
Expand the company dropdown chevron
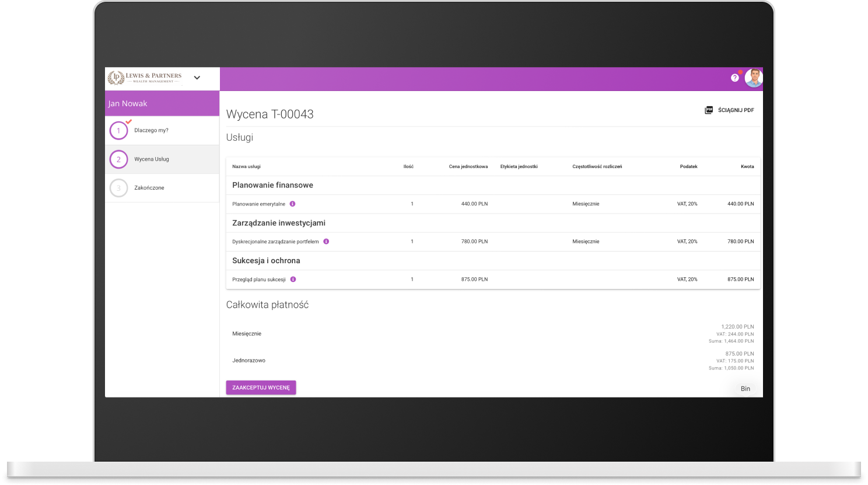(197, 78)
